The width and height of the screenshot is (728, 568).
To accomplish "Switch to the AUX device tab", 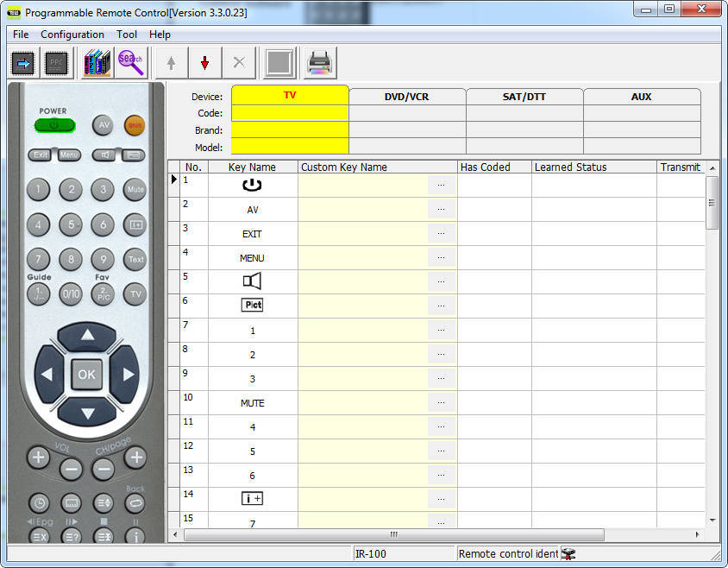I will click(642, 96).
